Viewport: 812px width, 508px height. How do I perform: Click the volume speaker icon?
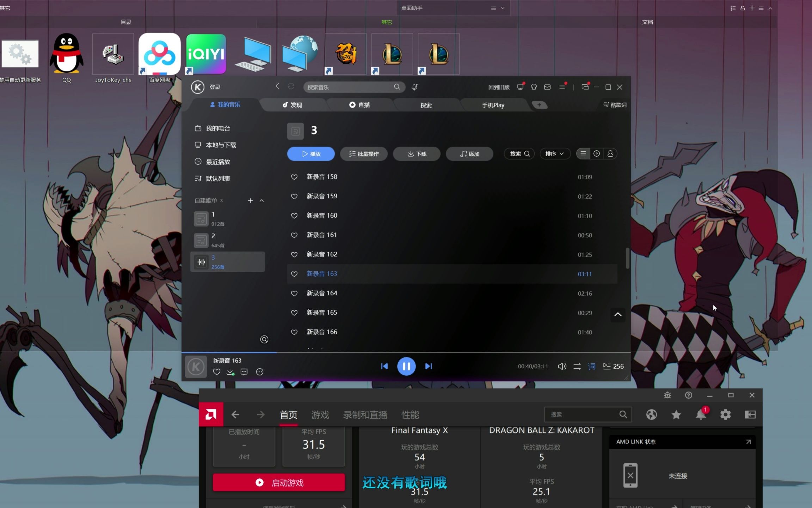click(x=562, y=366)
